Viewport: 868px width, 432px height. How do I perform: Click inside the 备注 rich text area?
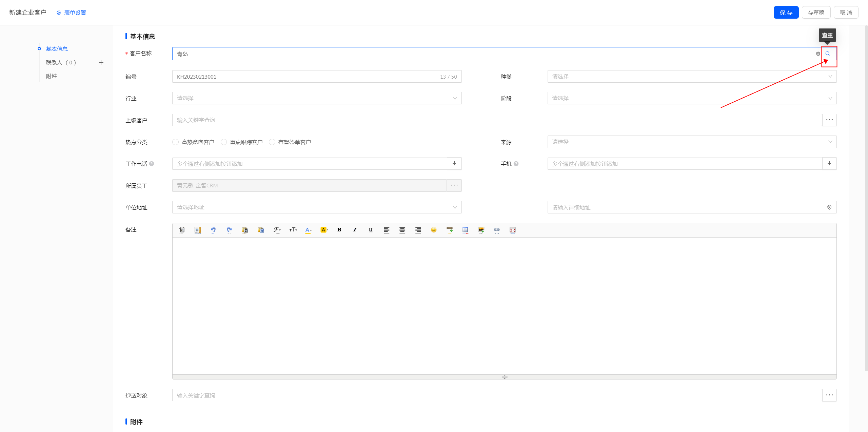pyautogui.click(x=504, y=306)
